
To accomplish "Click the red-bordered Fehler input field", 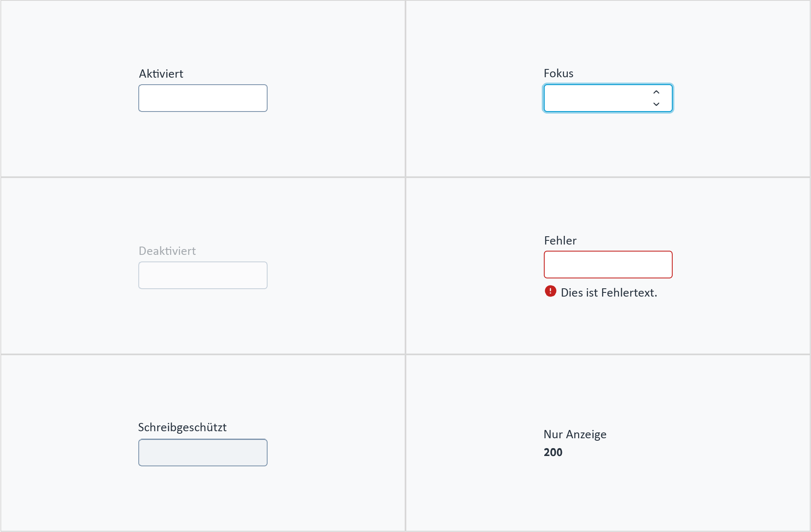I will [x=608, y=264].
